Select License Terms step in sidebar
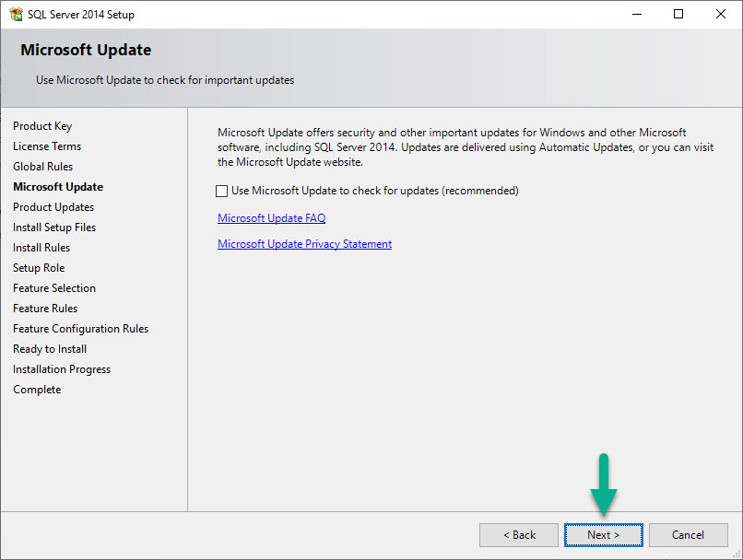Viewport: 743px width, 560px height. pyautogui.click(x=47, y=146)
